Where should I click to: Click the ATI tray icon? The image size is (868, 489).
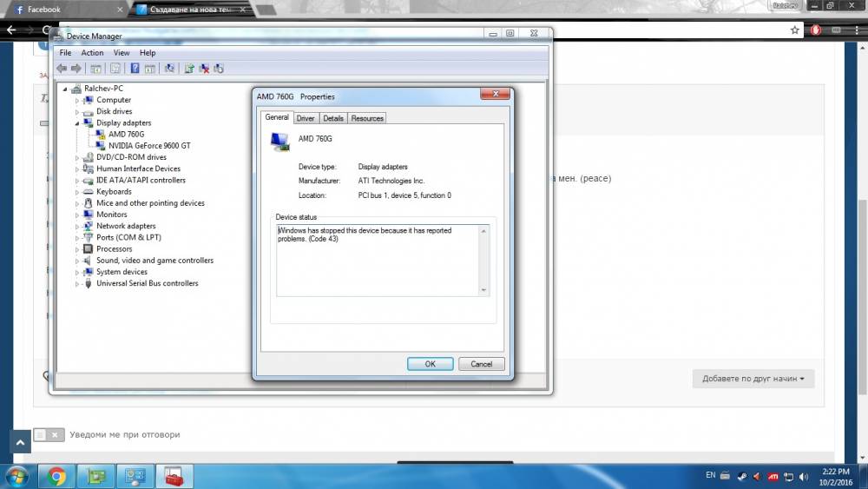[x=773, y=476]
